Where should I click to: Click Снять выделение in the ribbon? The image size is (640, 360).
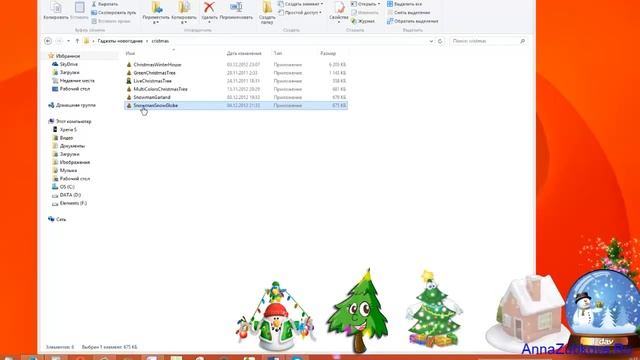pos(408,13)
